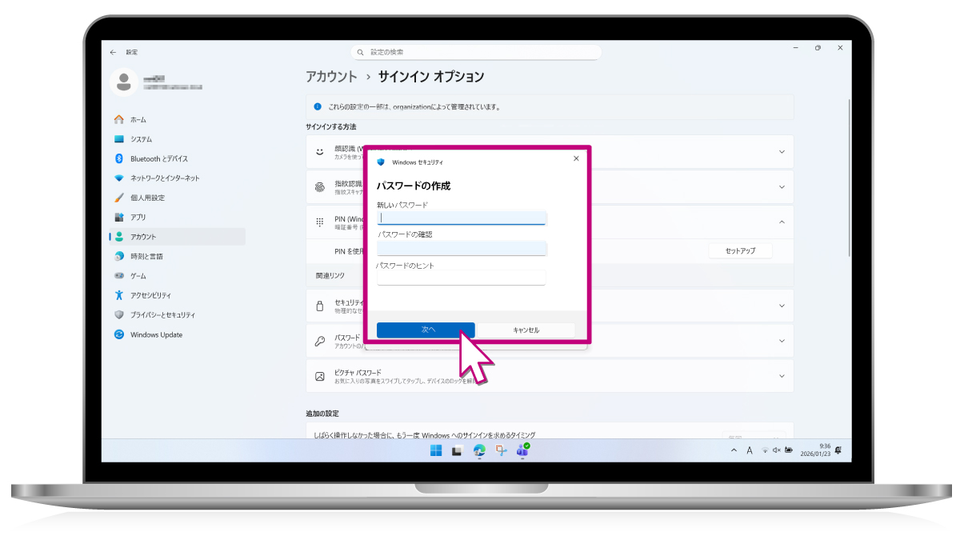Viewport: 960px width, 560px height.
Task: Expand the ピクチャ パスワード section
Action: 782,376
